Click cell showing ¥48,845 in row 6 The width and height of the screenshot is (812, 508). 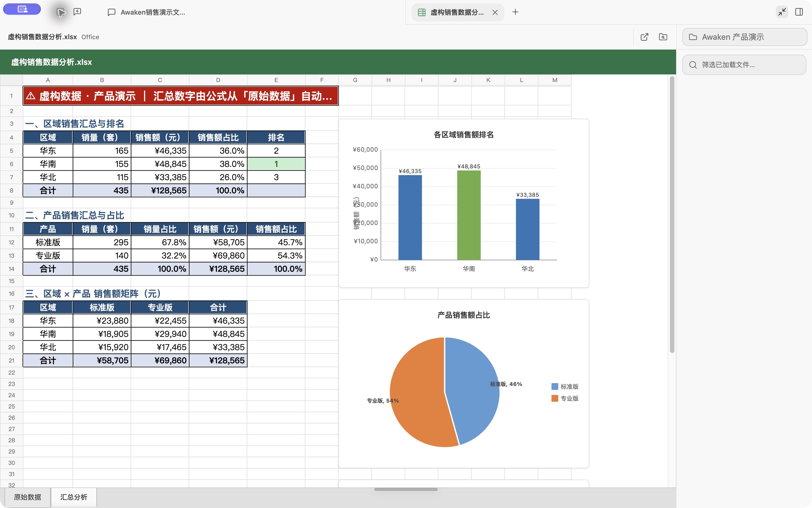pyautogui.click(x=160, y=164)
